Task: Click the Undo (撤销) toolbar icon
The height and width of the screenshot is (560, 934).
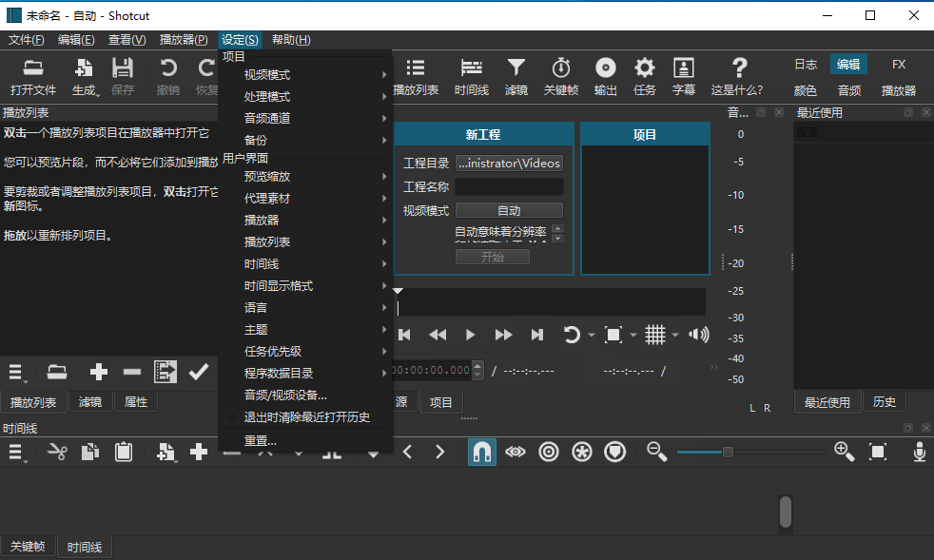Action: click(x=168, y=76)
